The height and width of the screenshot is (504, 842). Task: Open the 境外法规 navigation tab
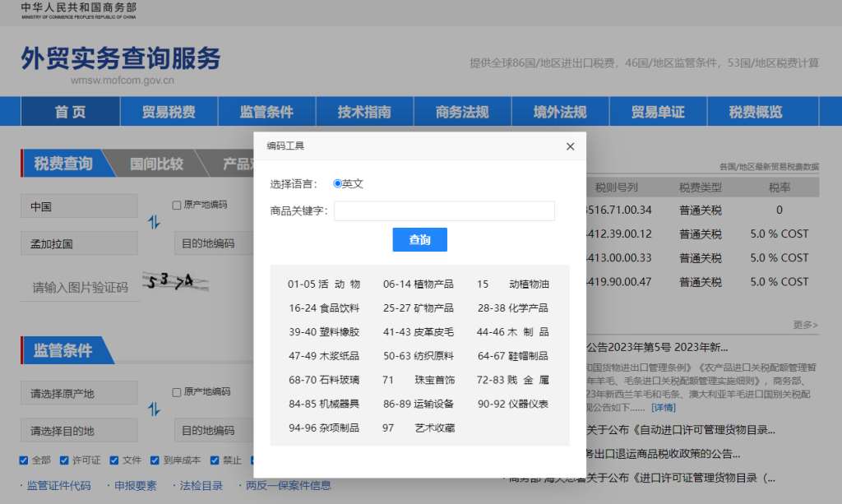pyautogui.click(x=559, y=112)
